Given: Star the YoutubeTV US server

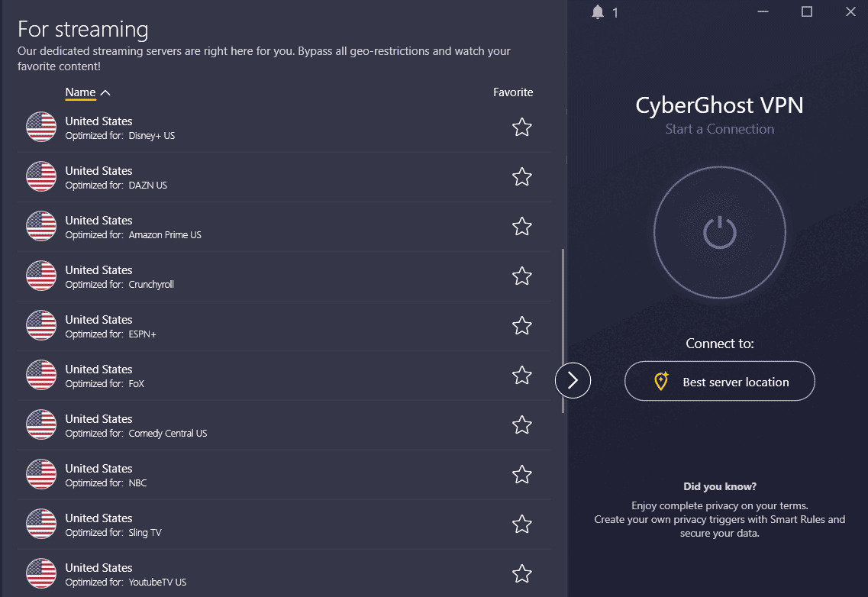Looking at the screenshot, I should click(522, 574).
